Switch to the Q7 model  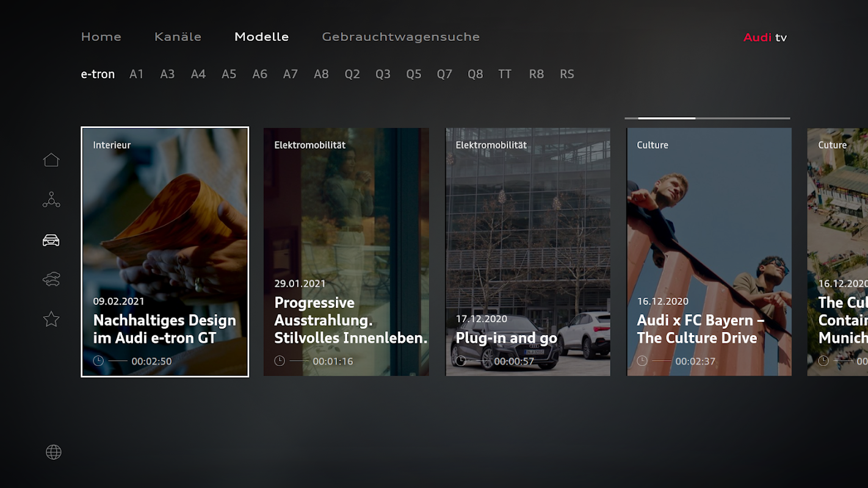click(444, 74)
